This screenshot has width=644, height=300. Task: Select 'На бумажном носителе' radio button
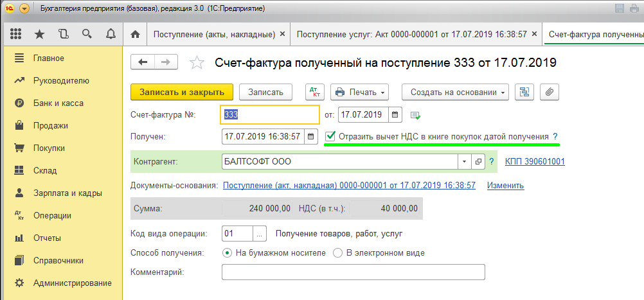point(227,253)
